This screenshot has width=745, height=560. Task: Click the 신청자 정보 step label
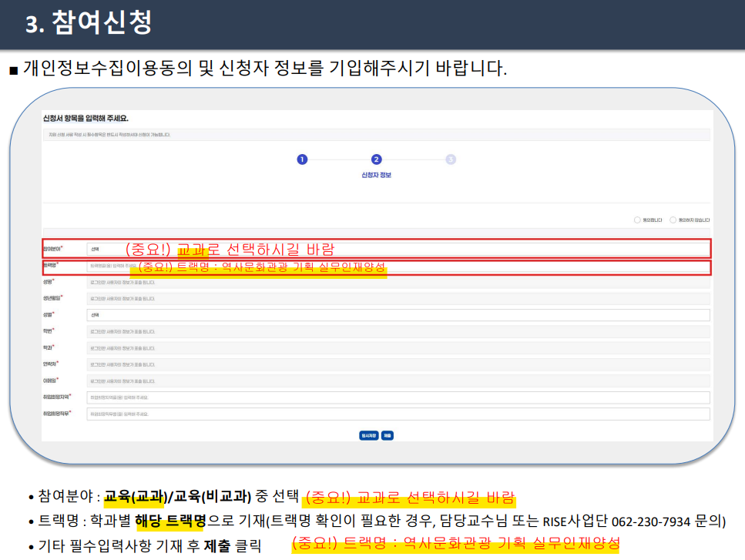click(x=376, y=176)
